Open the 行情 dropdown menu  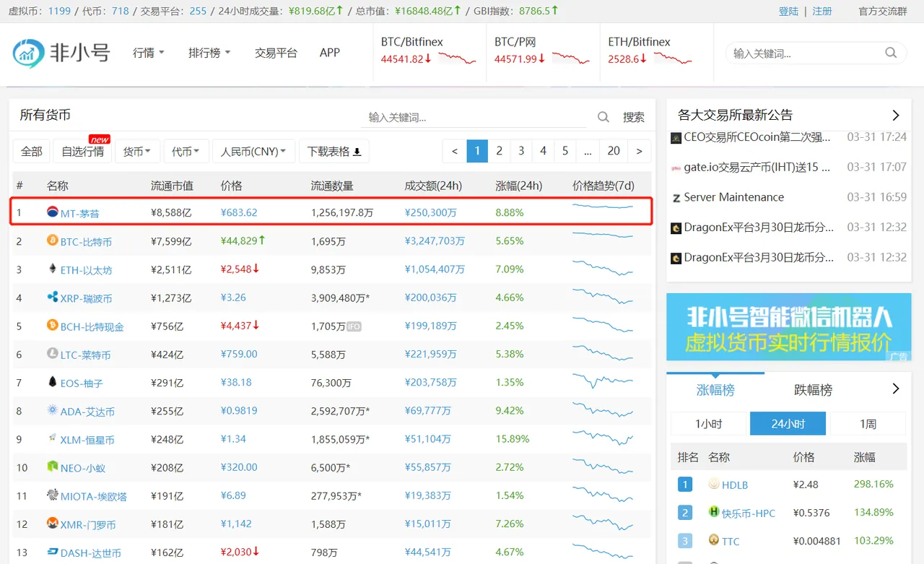pos(149,53)
